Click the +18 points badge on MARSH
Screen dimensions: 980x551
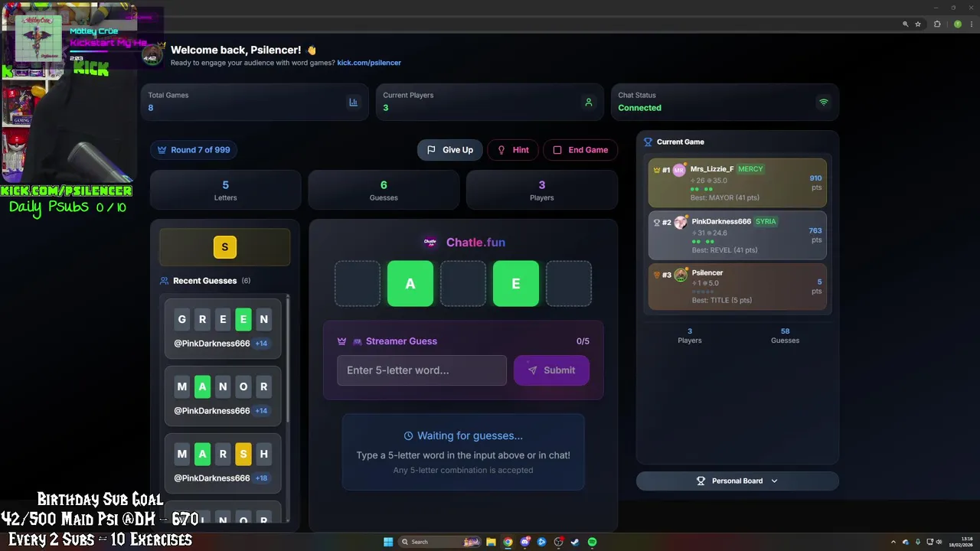click(261, 478)
